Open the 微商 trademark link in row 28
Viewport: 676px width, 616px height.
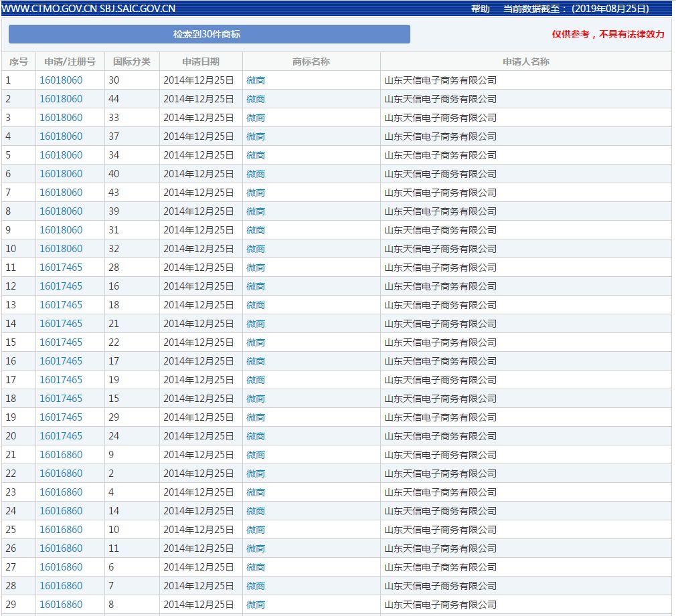pyautogui.click(x=256, y=586)
